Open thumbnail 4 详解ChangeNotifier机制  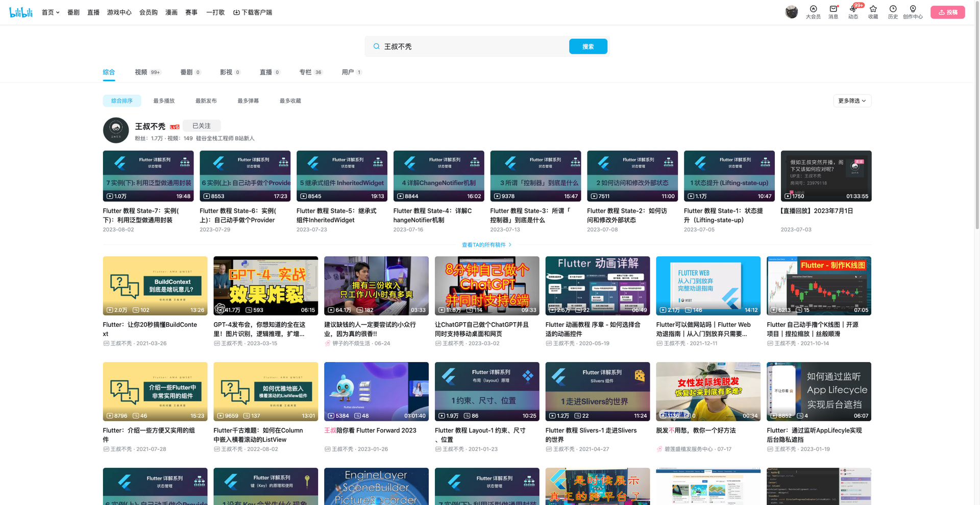(439, 176)
